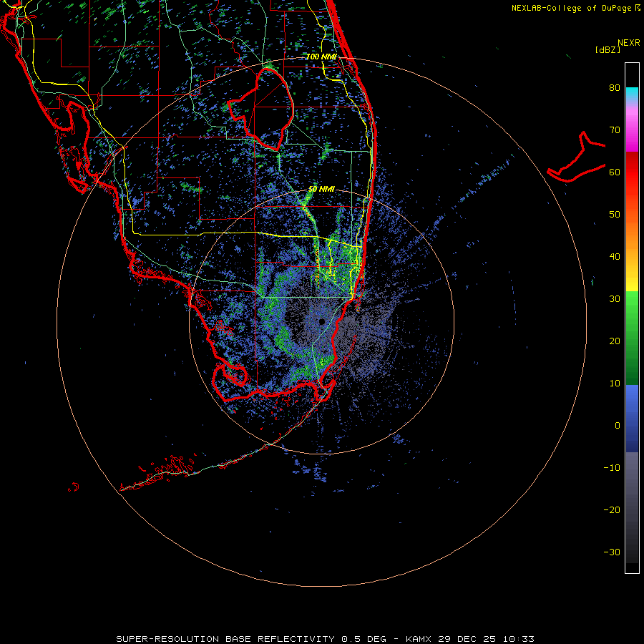Click the -10 value on the dBZ scale
644x644 pixels.
tap(612, 468)
